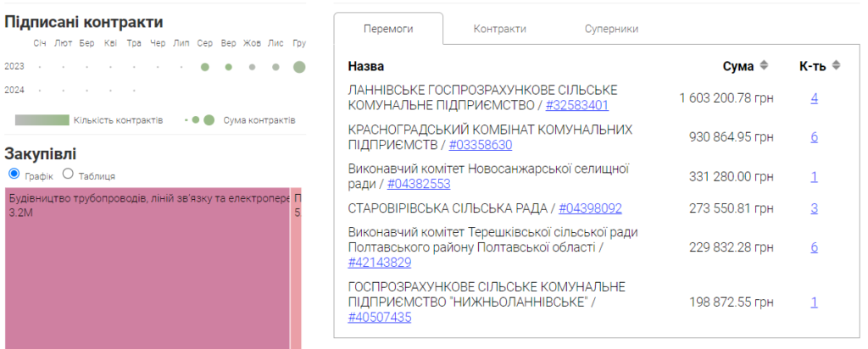Screen dimensions: 868x349
Task: Open the Суперники tab
Action: pos(610,29)
